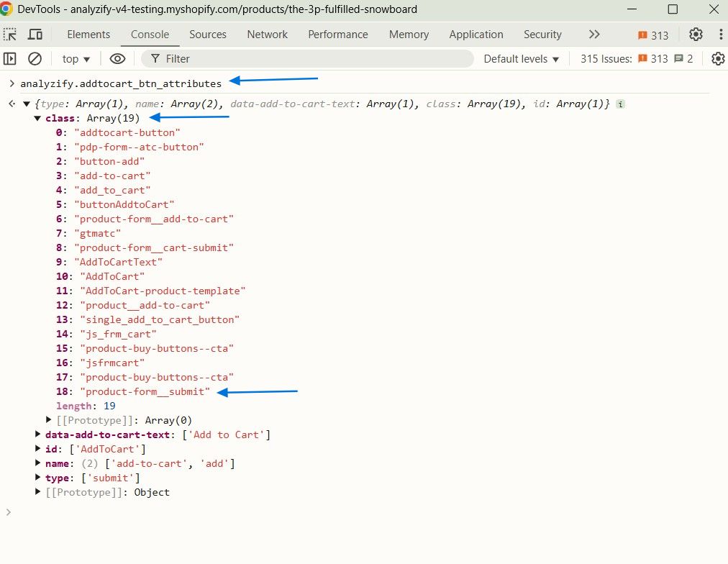Select the Security tab
This screenshot has width=728, height=564.
542,35
